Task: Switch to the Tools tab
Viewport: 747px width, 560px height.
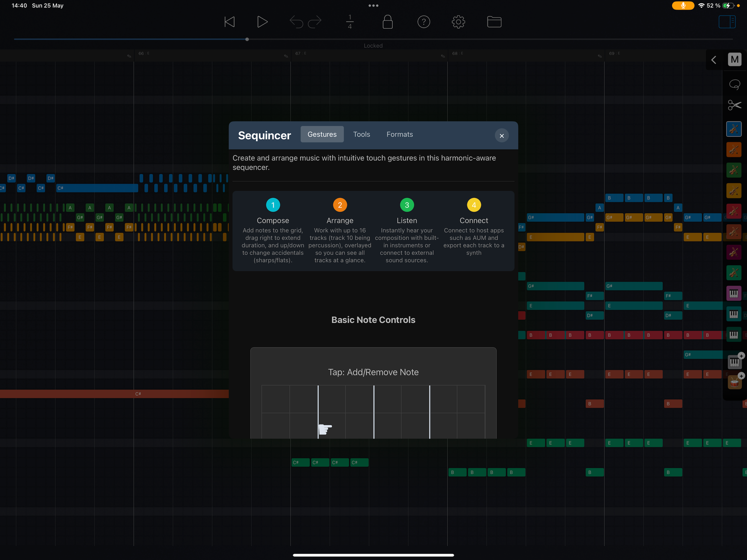Action: click(x=362, y=135)
